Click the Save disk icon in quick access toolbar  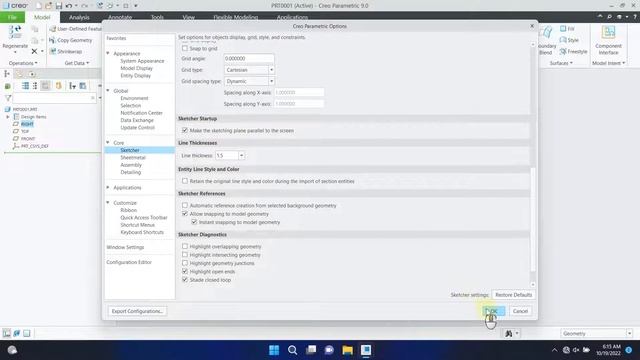[59, 6]
